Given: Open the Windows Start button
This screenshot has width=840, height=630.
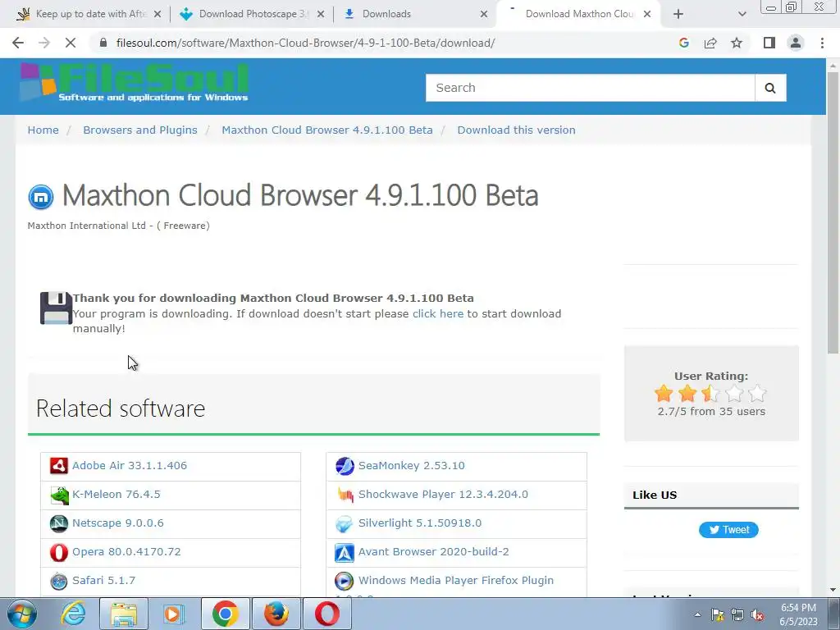Looking at the screenshot, I should tap(21, 614).
